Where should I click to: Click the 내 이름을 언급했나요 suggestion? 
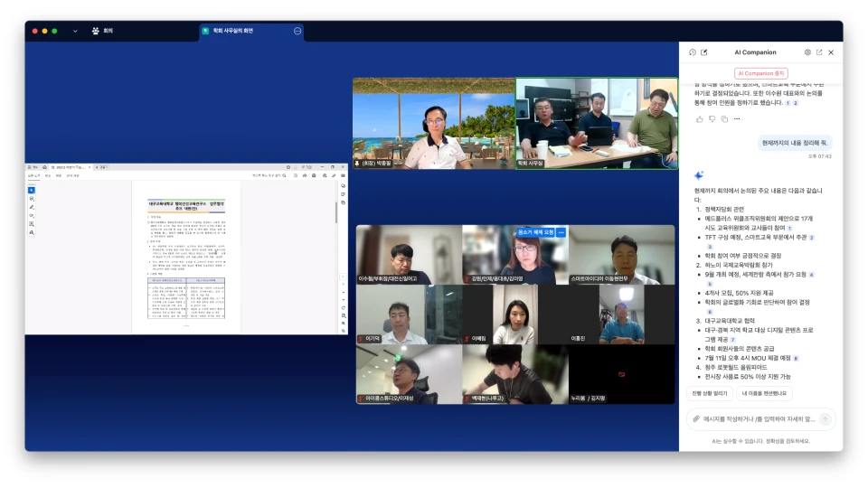(x=764, y=393)
